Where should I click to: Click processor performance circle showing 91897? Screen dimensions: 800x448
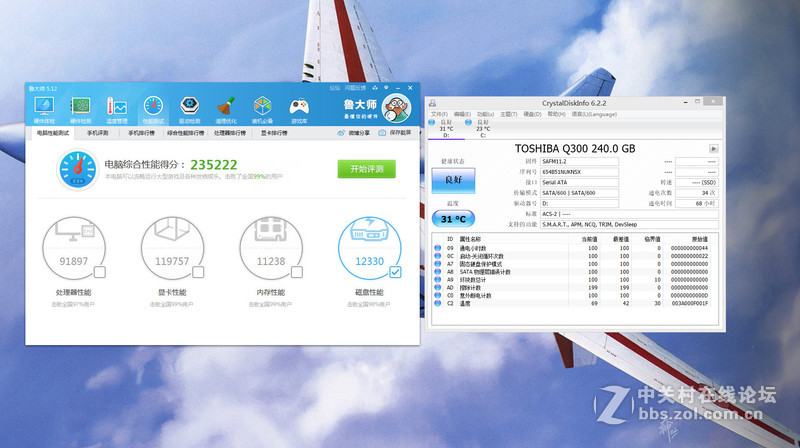(74, 248)
